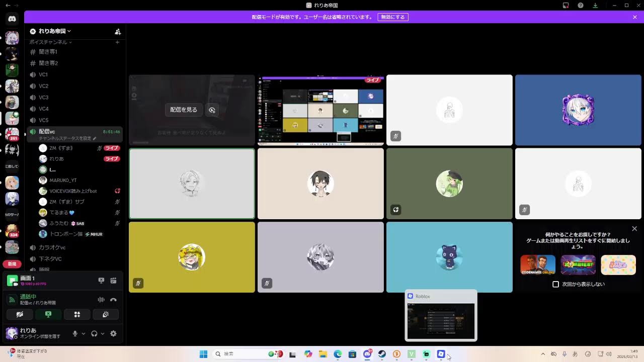Join the 下ネタVC voice channel
The image size is (644, 362).
pyautogui.click(x=74, y=259)
